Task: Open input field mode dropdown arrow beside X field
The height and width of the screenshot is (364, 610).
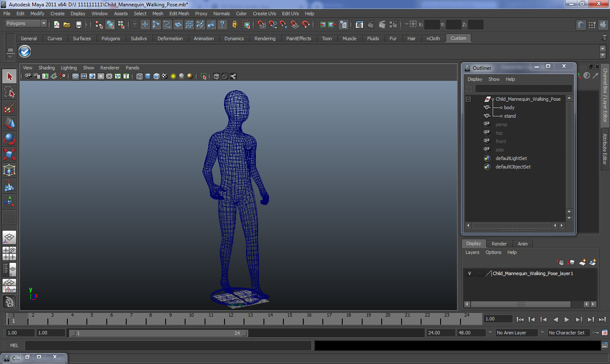Action: [407, 25]
